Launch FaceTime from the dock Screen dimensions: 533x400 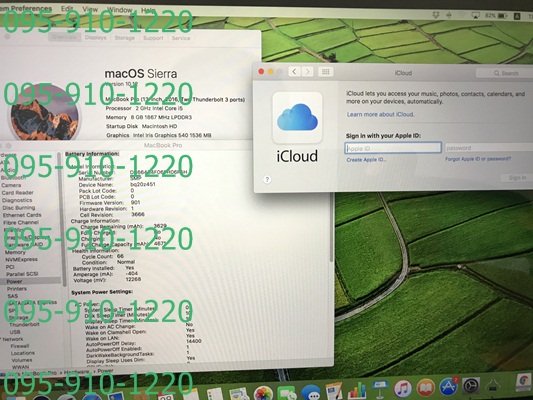click(287, 394)
